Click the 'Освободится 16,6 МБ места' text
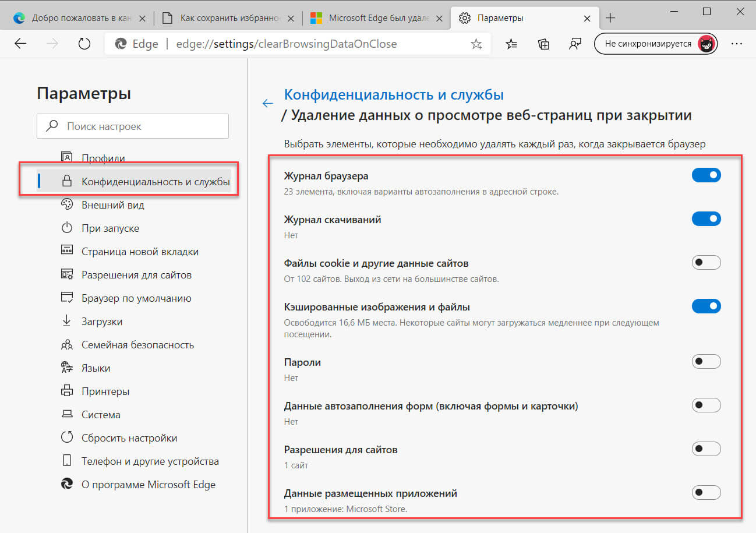Image resolution: width=756 pixels, height=533 pixels. click(x=471, y=329)
